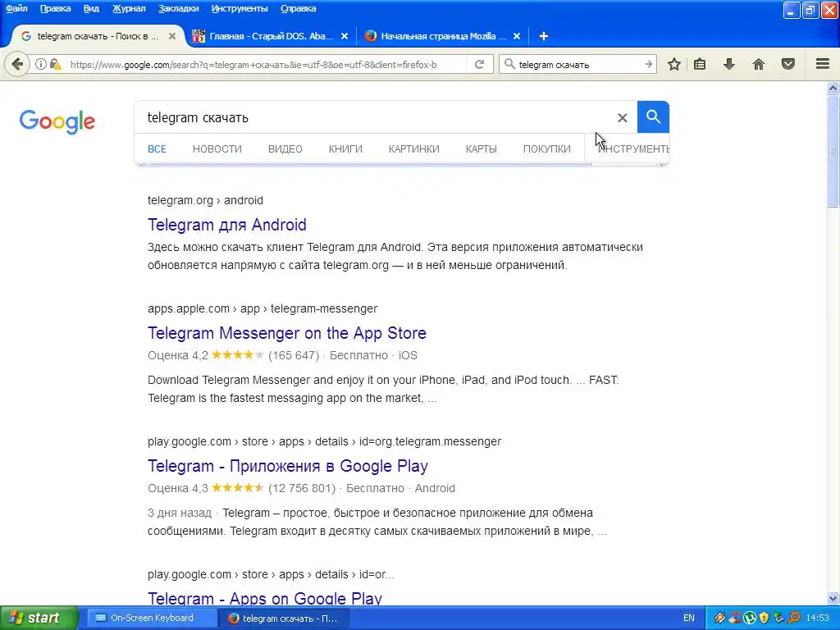Screen dimensions: 840x630
Task: Bookmark this page with the star icon
Action: [674, 64]
